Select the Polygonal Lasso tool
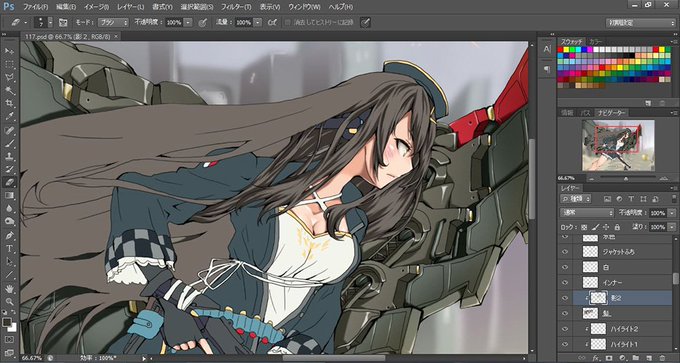 coord(10,78)
